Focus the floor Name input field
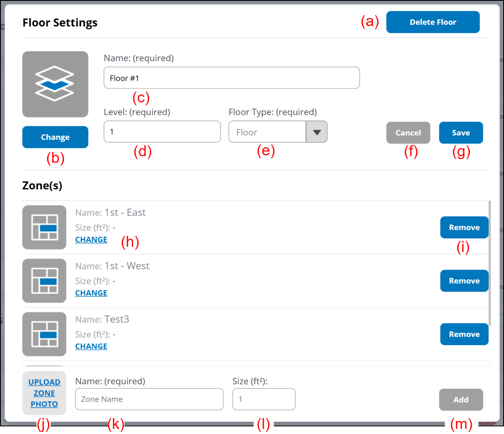504x434 pixels. click(231, 78)
